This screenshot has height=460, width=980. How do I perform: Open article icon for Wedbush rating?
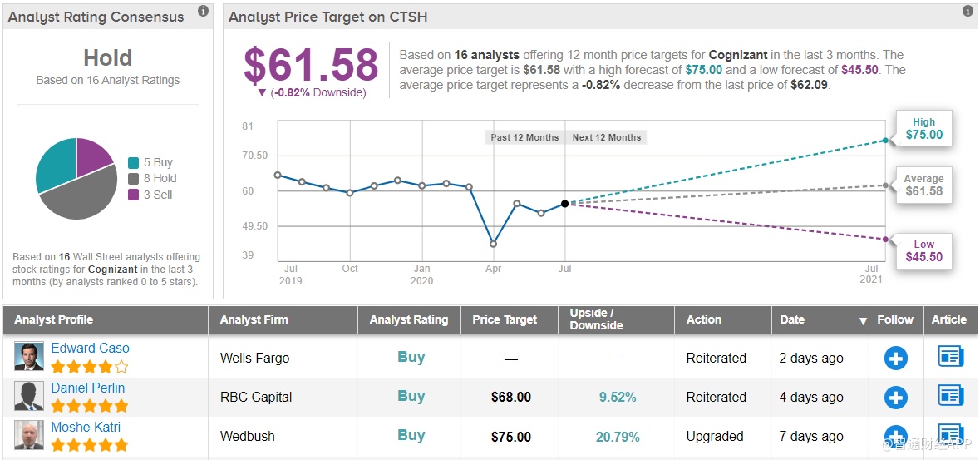[x=950, y=435]
